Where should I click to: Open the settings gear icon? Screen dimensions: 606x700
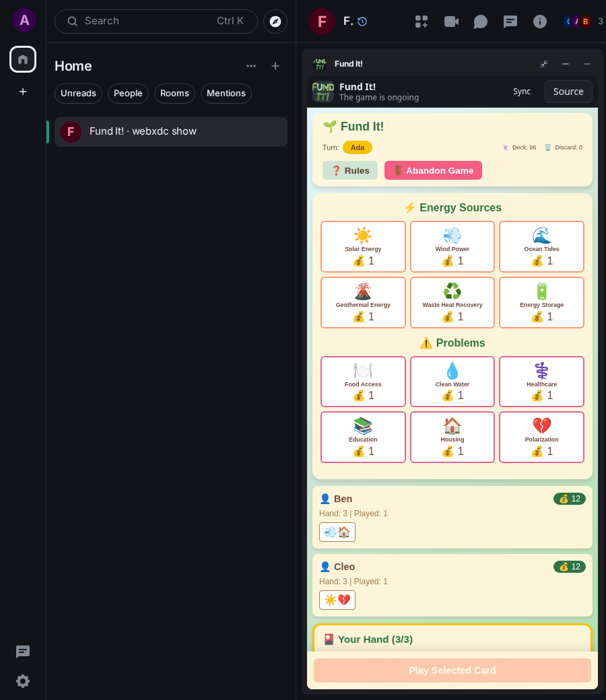tap(23, 680)
